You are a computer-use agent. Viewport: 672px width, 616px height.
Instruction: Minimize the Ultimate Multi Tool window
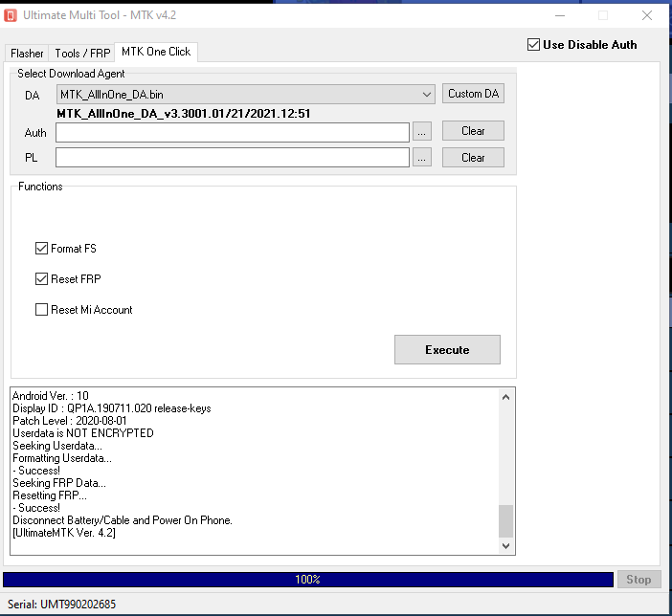[x=560, y=16]
